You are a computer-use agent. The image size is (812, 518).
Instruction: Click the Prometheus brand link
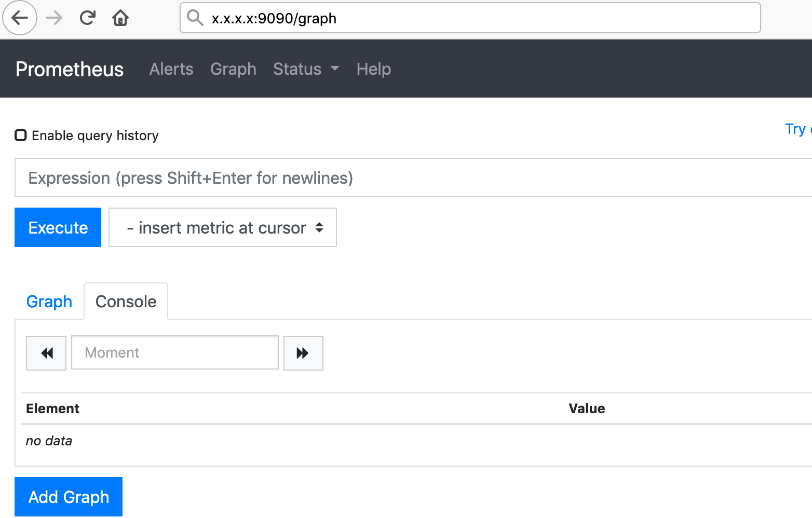70,69
